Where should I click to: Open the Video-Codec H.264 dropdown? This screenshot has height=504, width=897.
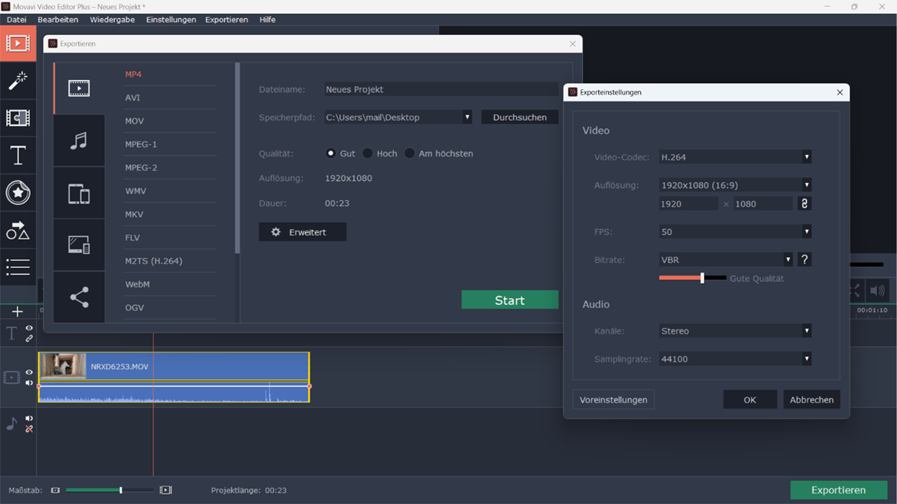point(735,157)
